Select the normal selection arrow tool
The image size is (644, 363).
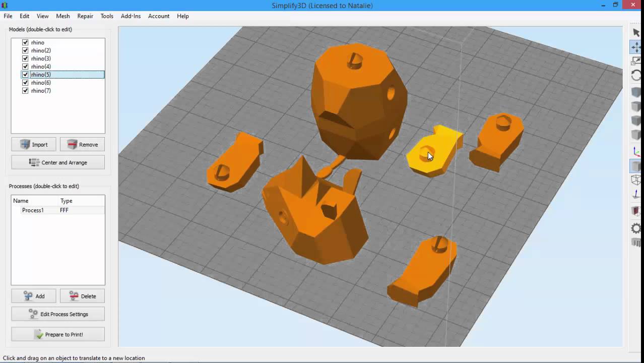point(636,32)
